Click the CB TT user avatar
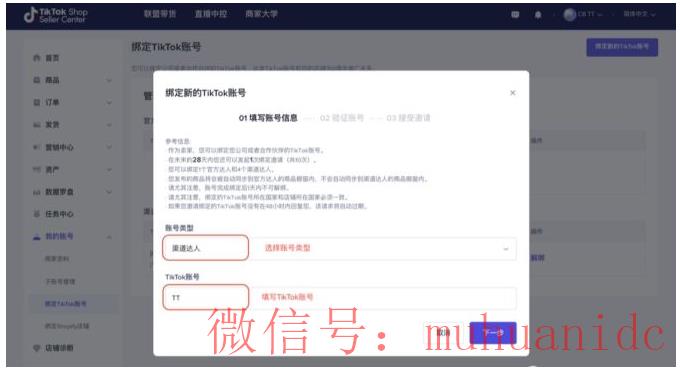The height and width of the screenshot is (371, 680). 569,14
